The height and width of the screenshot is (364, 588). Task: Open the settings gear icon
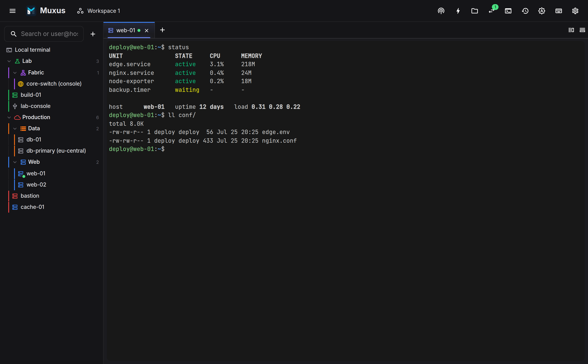click(x=575, y=11)
